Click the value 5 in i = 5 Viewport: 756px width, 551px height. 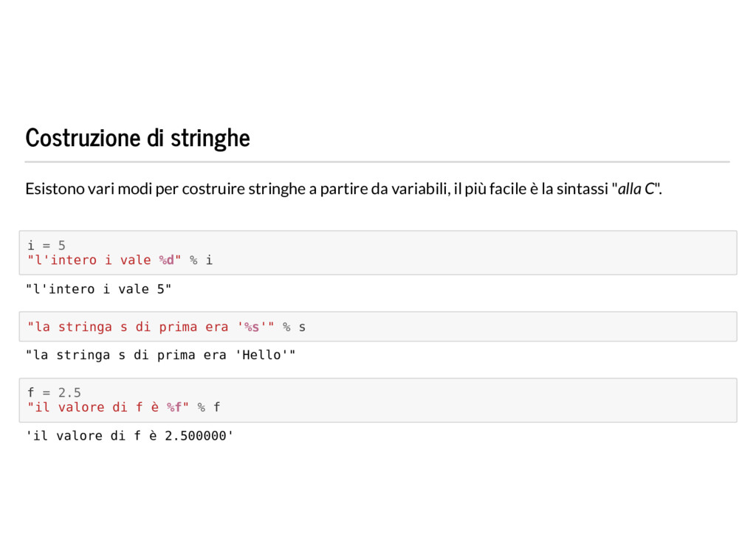click(x=62, y=246)
